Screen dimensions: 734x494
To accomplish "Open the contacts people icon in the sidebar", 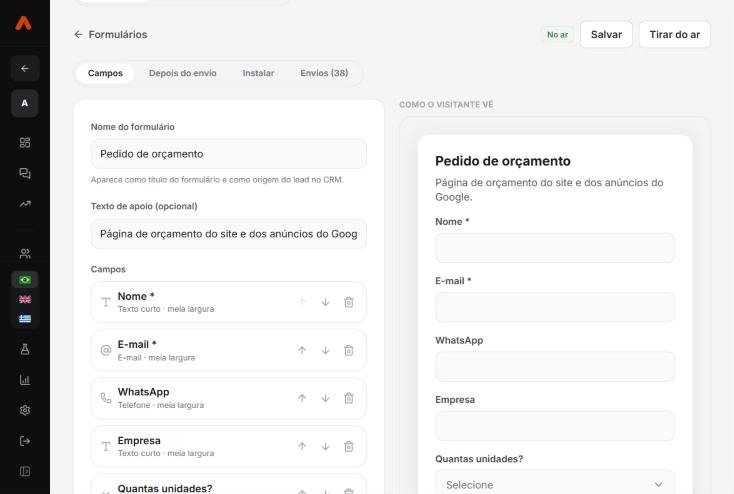I will tap(25, 254).
